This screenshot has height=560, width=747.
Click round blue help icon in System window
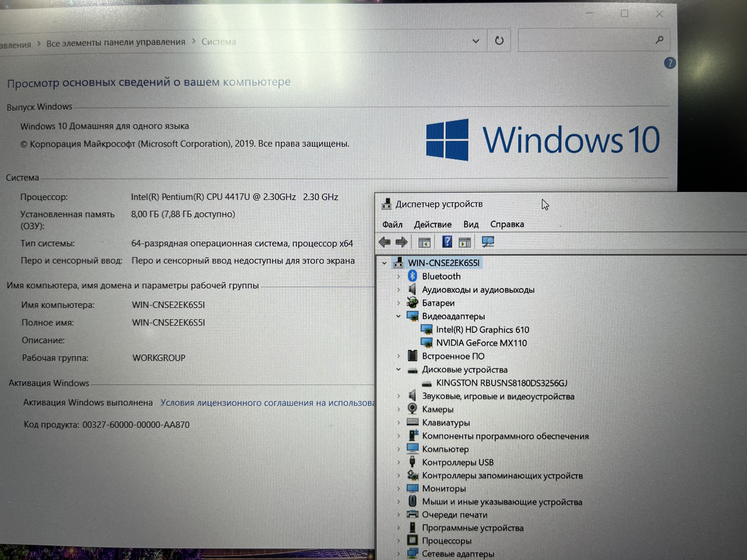pos(669,63)
